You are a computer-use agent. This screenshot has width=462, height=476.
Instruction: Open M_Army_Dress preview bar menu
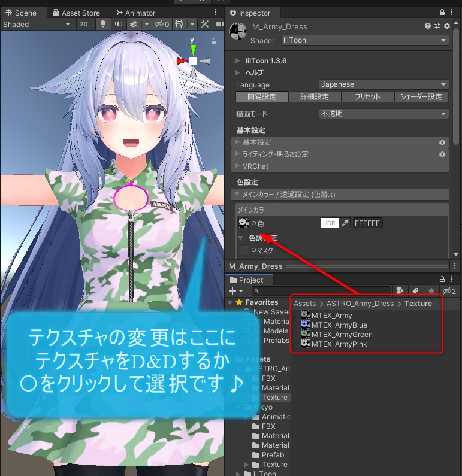455,266
